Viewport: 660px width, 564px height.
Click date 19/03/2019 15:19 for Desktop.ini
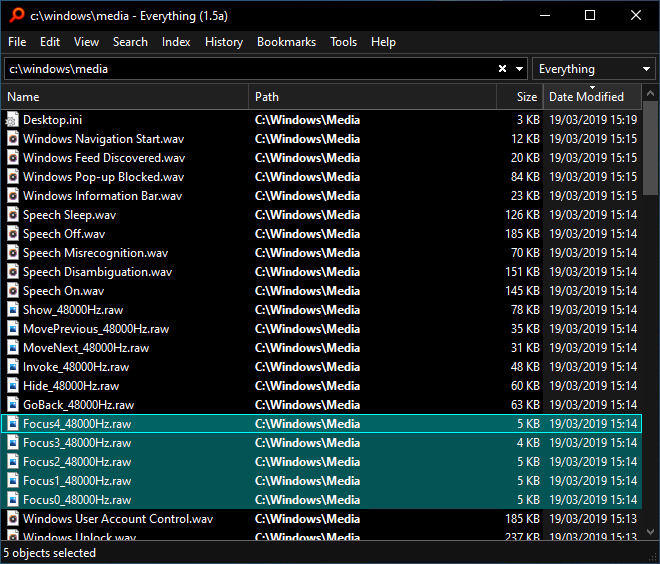click(x=593, y=120)
